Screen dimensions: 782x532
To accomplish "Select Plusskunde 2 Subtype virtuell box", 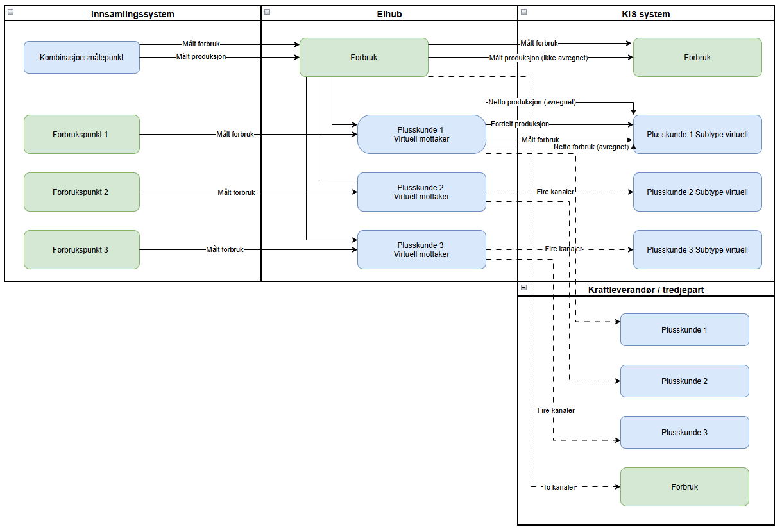I will [697, 192].
